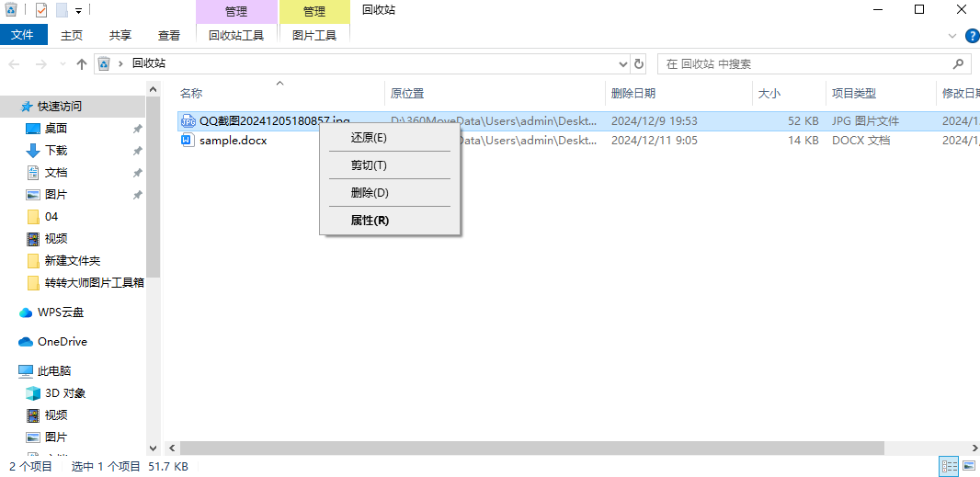The width and height of the screenshot is (980, 477).
Task: Click the search magnifier icon
Action: [x=958, y=63]
